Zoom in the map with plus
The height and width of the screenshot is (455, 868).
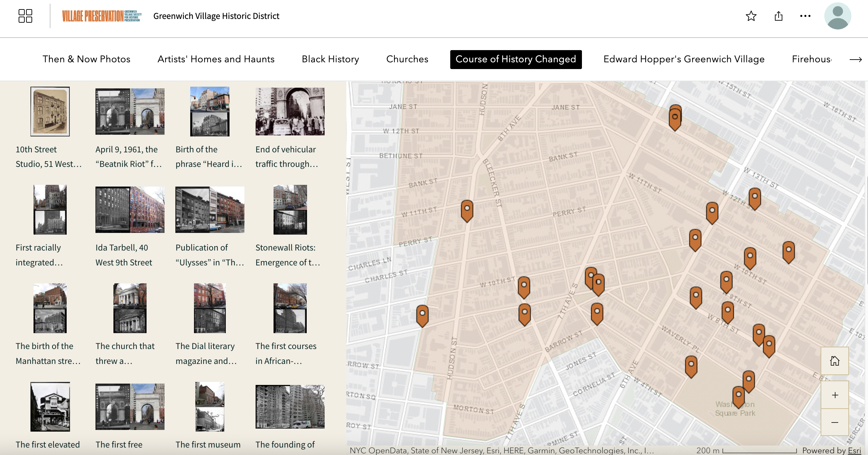pos(834,395)
